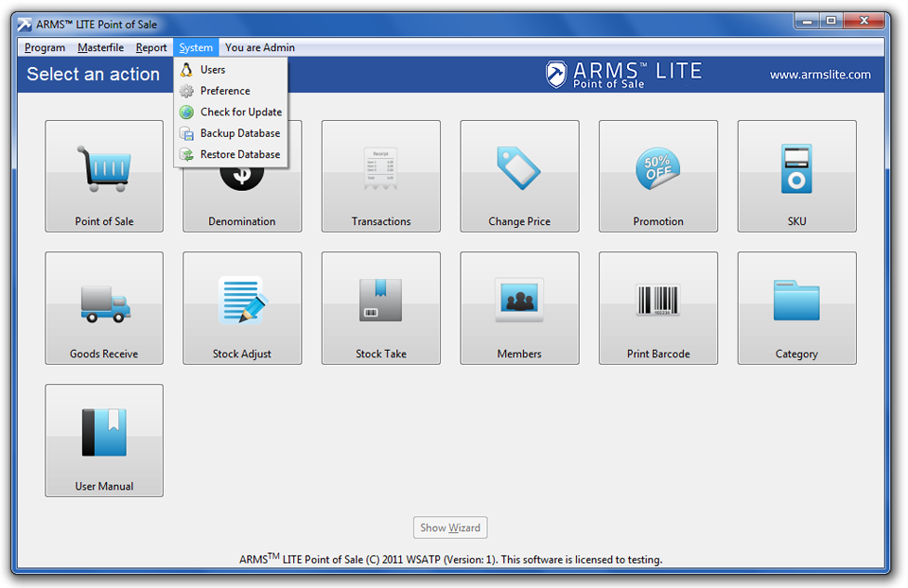Click the Select an action heading

click(x=94, y=74)
